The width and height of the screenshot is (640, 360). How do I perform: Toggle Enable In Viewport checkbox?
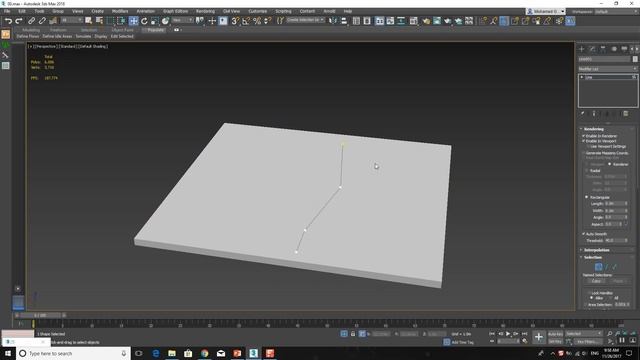click(584, 141)
